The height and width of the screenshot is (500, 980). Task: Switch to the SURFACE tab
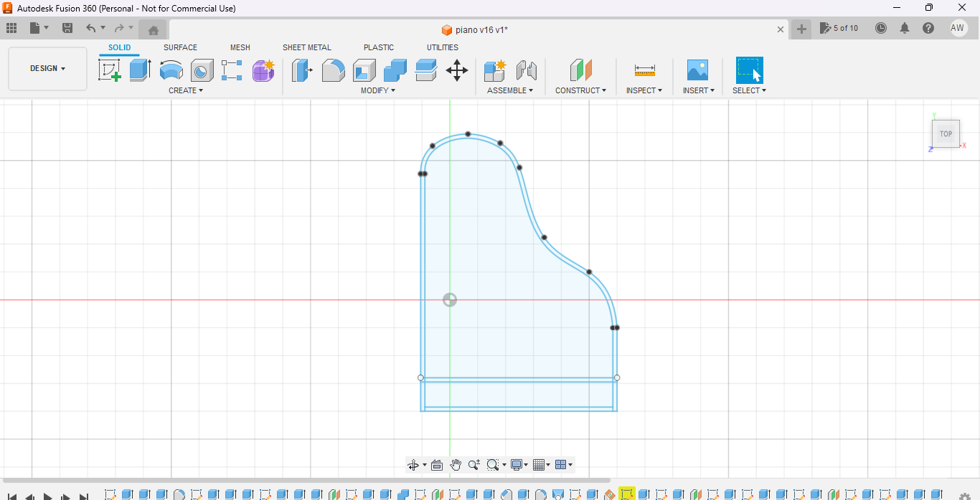pyautogui.click(x=180, y=48)
